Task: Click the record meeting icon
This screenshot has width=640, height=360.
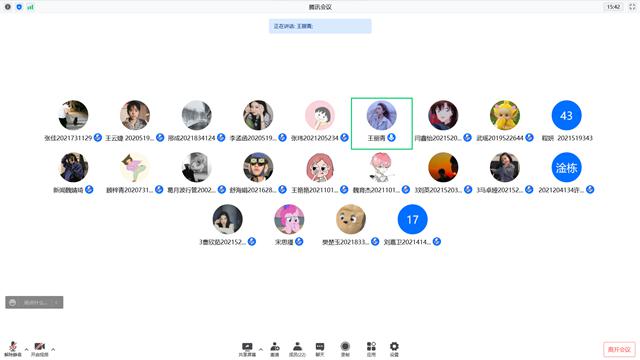Action: pos(345,347)
